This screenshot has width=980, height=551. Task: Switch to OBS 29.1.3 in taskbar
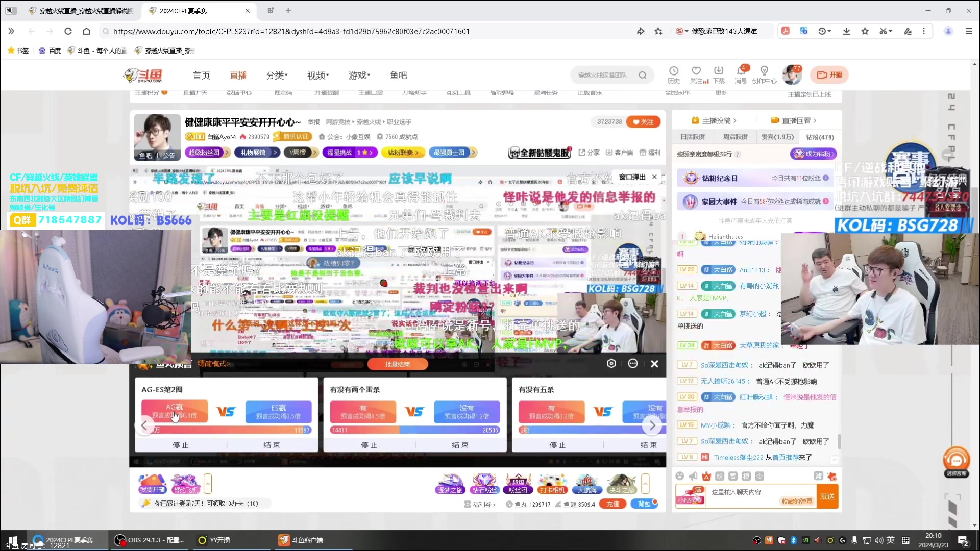click(149, 540)
